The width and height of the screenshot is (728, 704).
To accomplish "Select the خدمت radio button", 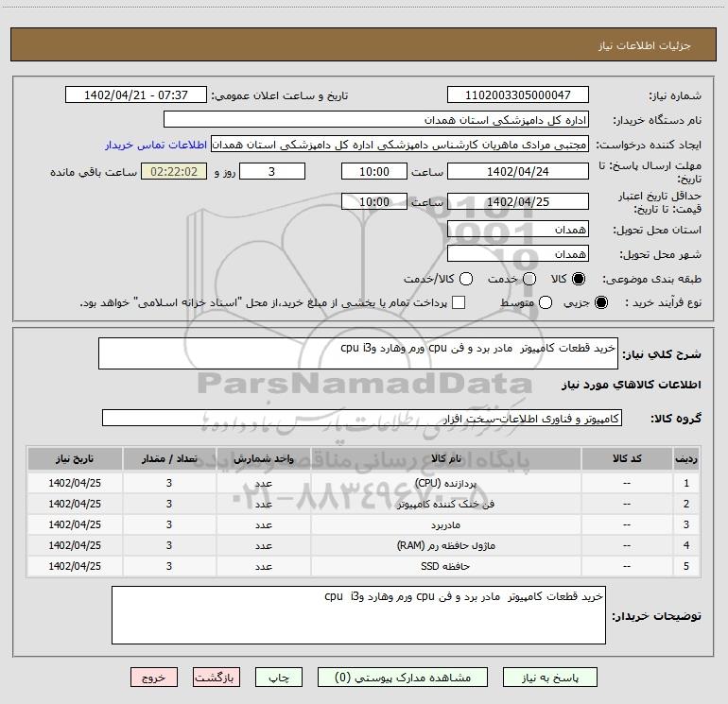I will 529,279.
